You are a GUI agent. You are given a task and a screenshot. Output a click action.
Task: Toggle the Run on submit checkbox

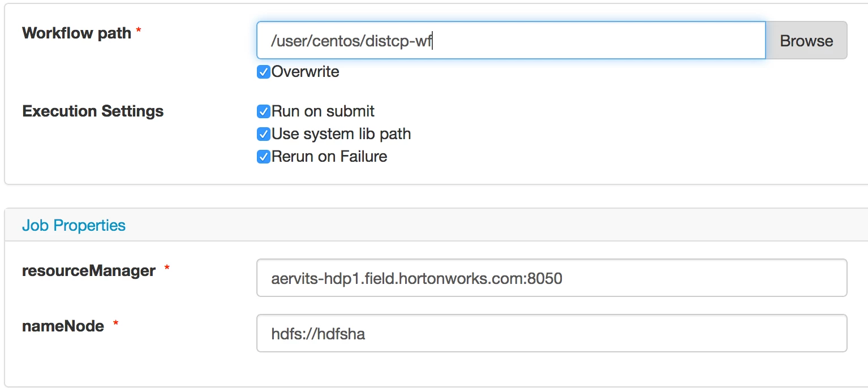coord(263,111)
